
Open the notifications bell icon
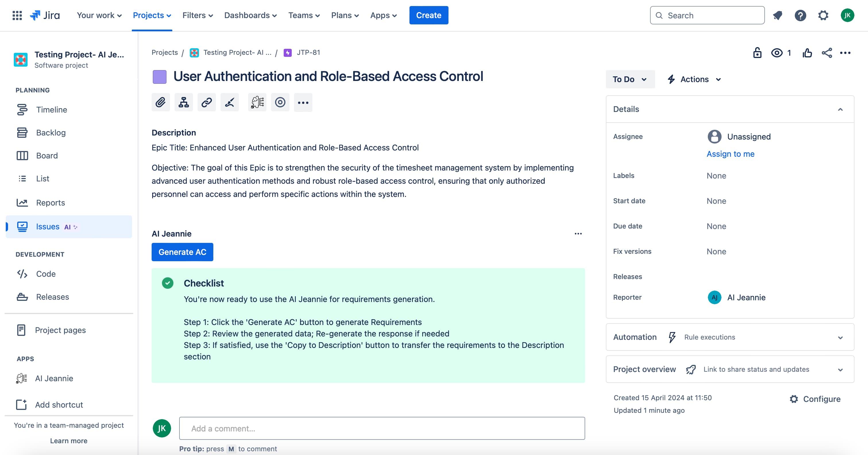(x=777, y=16)
